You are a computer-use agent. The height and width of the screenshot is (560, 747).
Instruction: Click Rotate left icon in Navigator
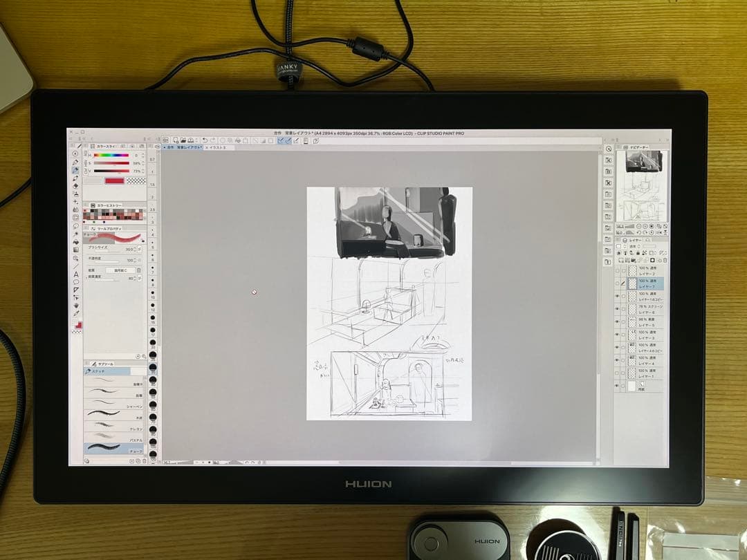click(x=639, y=232)
